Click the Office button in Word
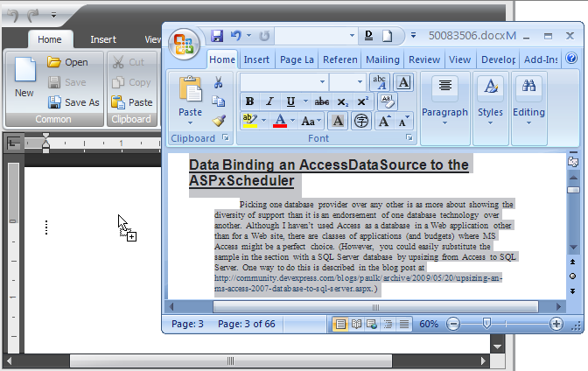This screenshot has height=371, width=588. tap(184, 44)
